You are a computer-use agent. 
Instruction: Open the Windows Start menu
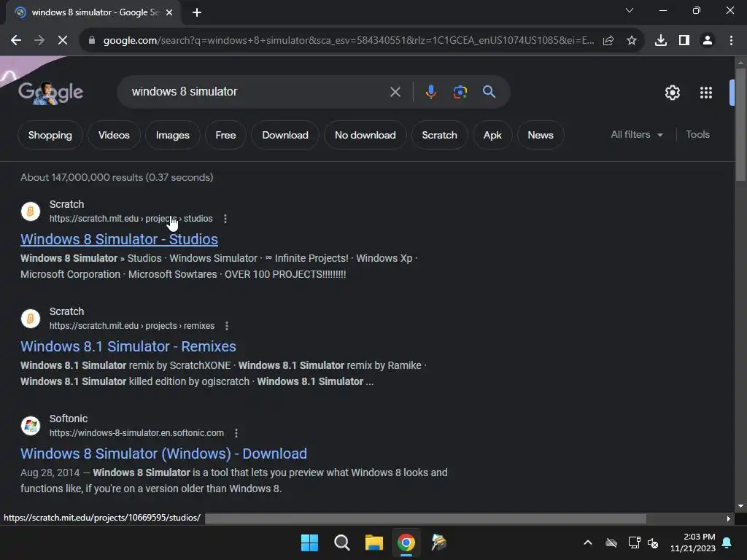point(309,542)
